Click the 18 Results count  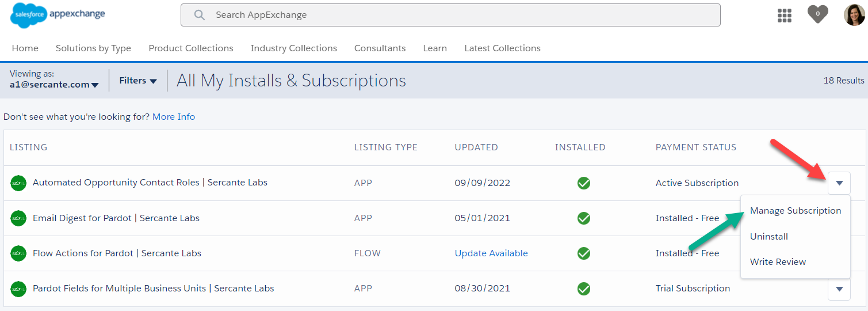tap(844, 81)
